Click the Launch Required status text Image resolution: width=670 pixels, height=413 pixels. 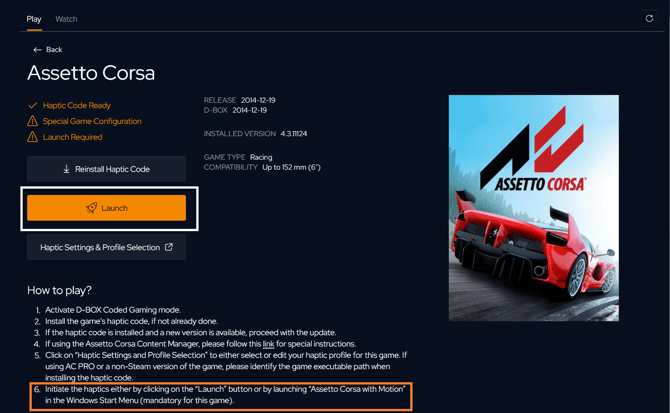pos(73,137)
